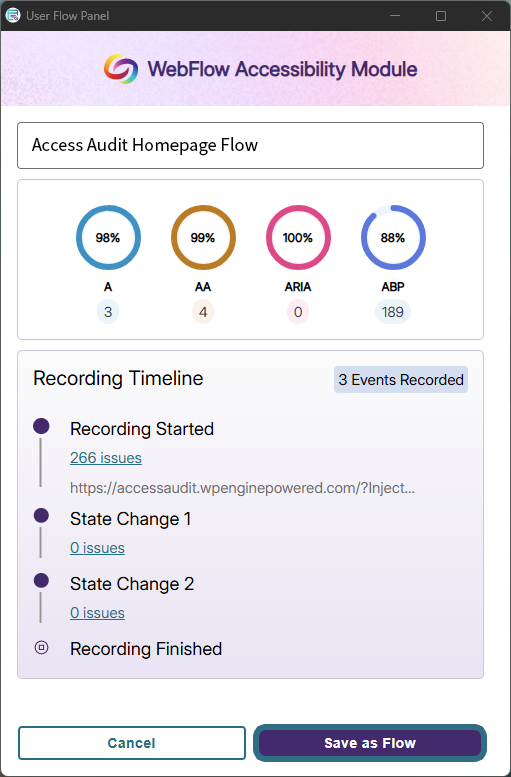
Task: Close the User Flow Panel window
Action: click(487, 16)
